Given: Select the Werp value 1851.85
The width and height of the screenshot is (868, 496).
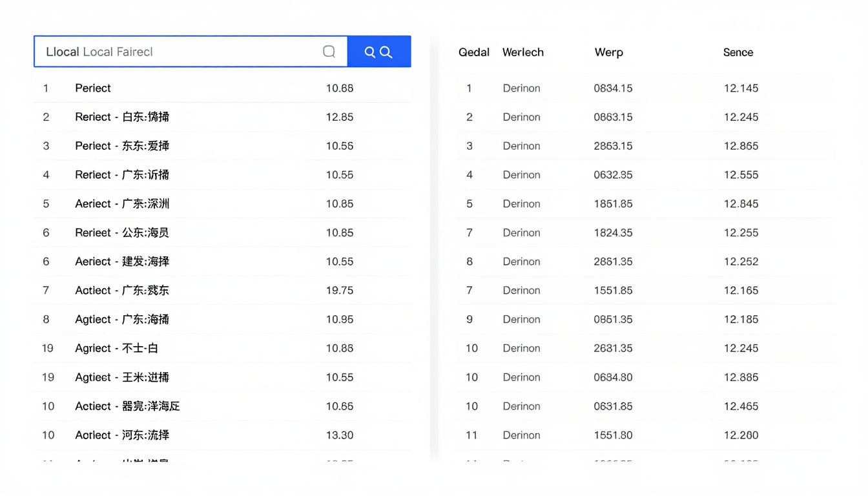Looking at the screenshot, I should click(x=614, y=203).
